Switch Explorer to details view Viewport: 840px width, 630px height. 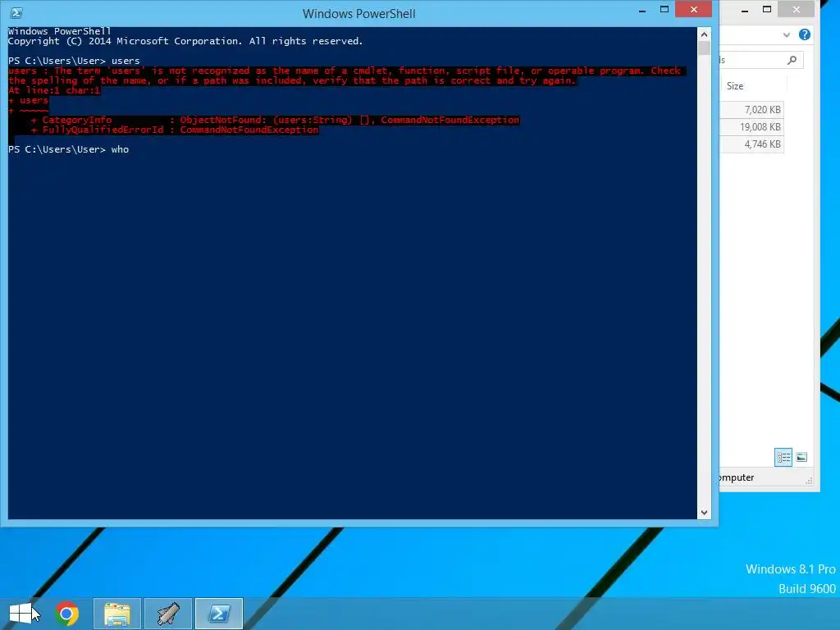tap(783, 457)
